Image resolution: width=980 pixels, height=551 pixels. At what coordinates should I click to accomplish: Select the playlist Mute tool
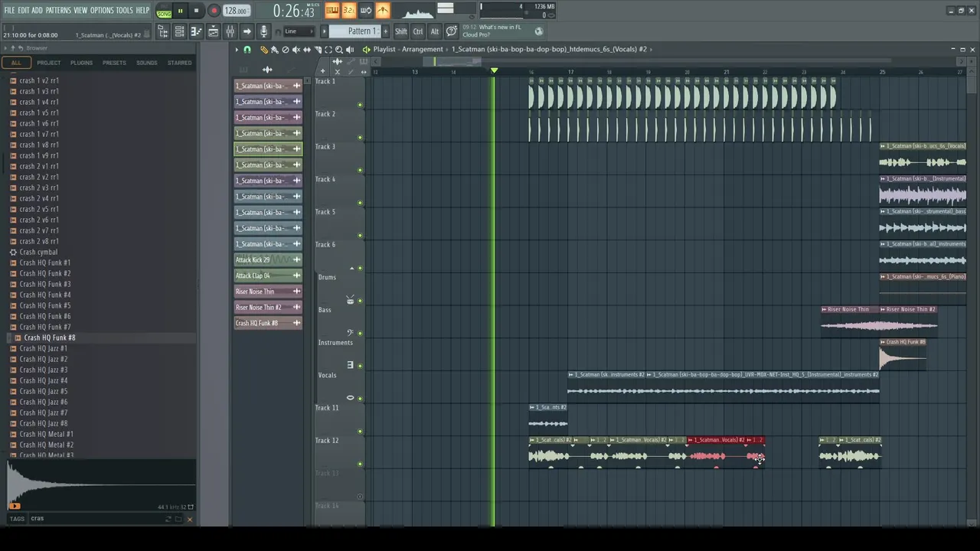point(296,50)
